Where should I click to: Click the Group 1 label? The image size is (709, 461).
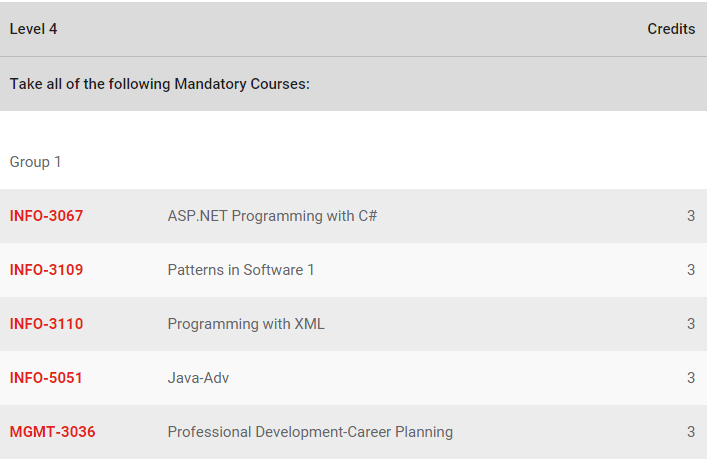pyautogui.click(x=35, y=162)
